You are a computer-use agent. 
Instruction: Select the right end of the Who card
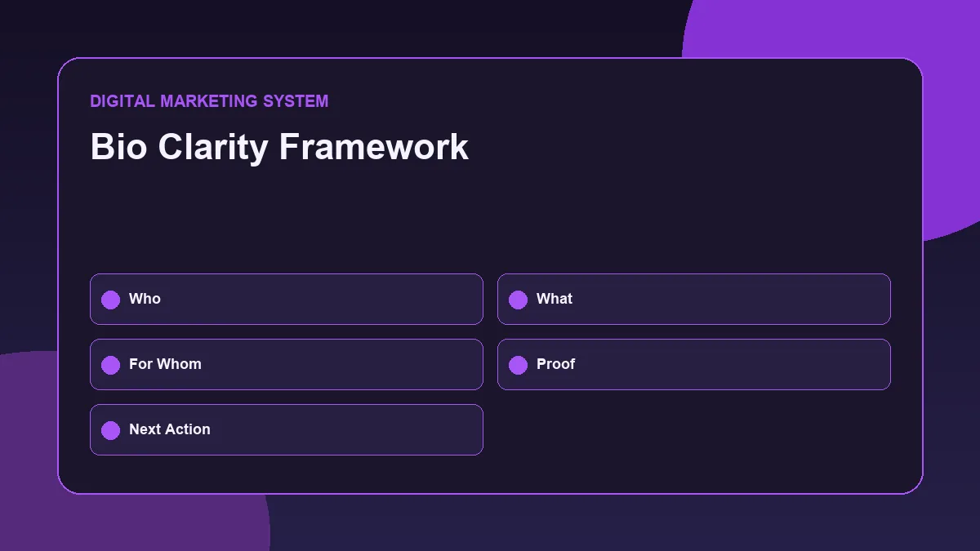457,299
